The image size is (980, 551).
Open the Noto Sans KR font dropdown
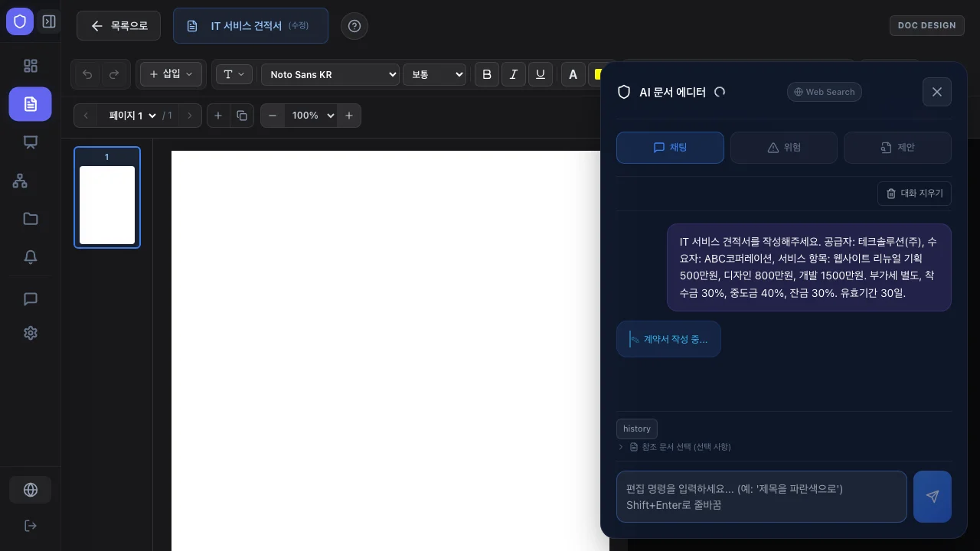(x=329, y=74)
